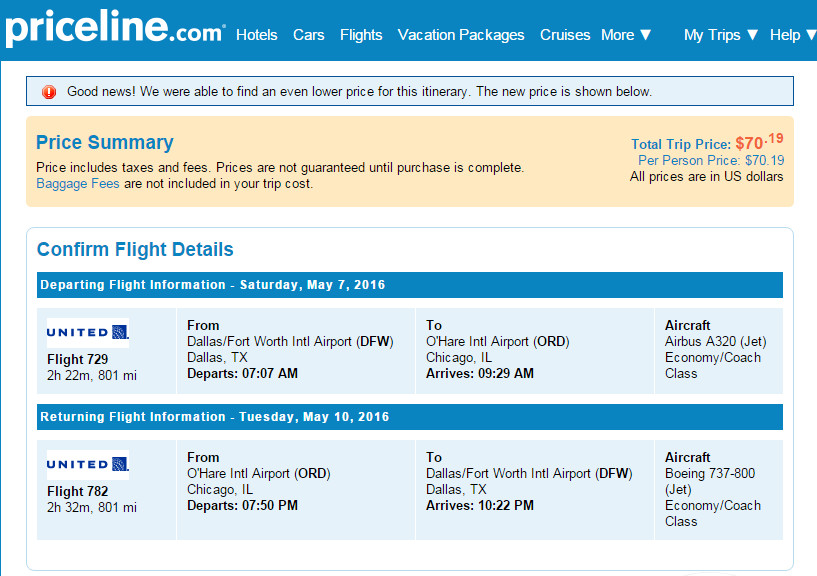The height and width of the screenshot is (576, 817).
Task: Select Vacation Packages in the navigation
Action: [x=461, y=34]
